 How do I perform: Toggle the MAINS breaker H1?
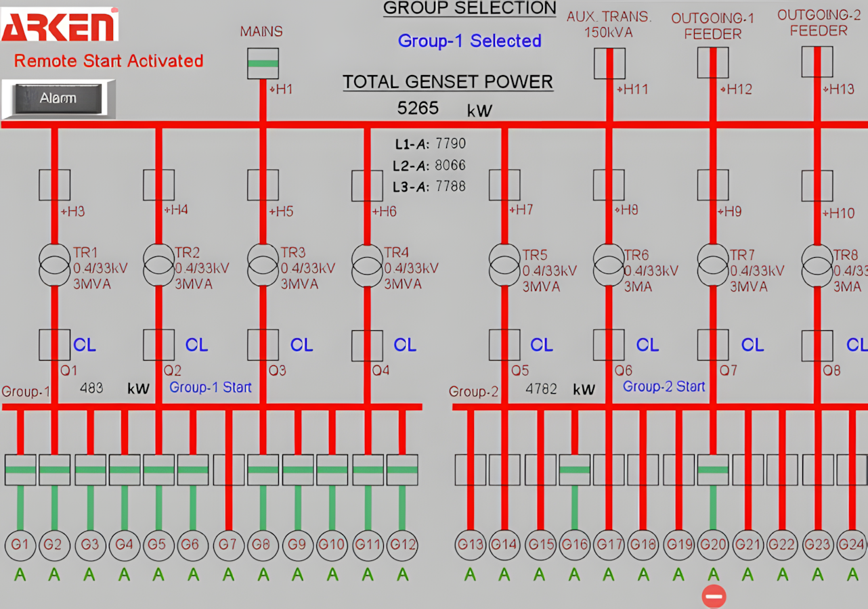(263, 64)
